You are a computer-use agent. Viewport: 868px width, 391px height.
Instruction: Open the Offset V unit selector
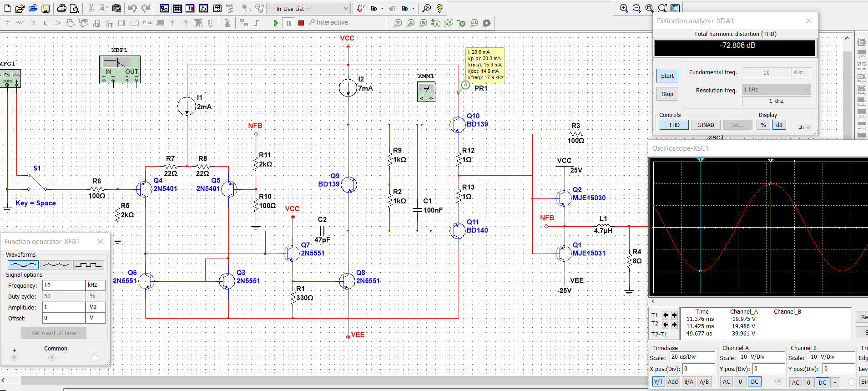(96, 318)
